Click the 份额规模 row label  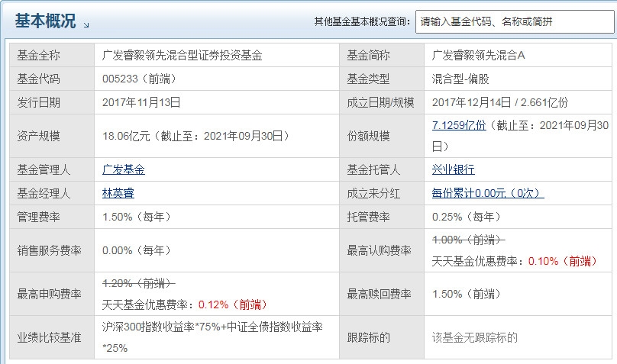pyautogui.click(x=368, y=136)
